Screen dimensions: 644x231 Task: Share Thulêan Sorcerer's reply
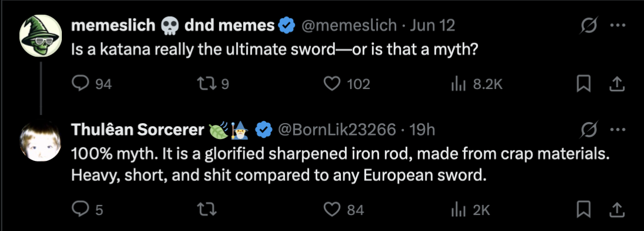coord(616,210)
